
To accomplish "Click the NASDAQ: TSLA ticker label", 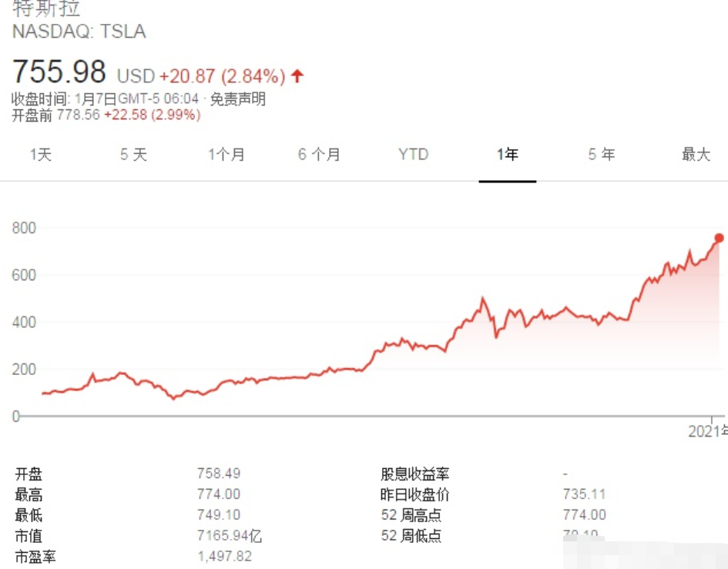I will coord(79,32).
